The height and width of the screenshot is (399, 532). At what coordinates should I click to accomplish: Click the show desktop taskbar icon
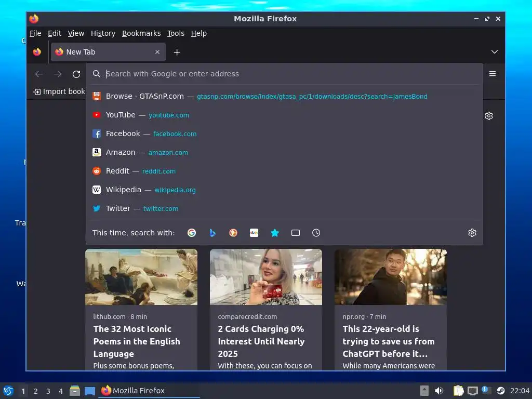[x=89, y=391]
